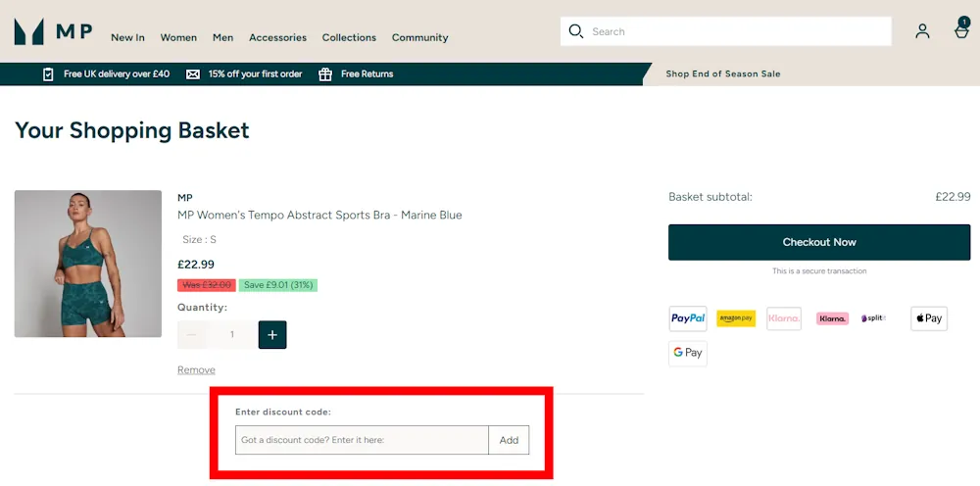The height and width of the screenshot is (486, 980).
Task: Open the Collections menu
Action: pos(350,37)
